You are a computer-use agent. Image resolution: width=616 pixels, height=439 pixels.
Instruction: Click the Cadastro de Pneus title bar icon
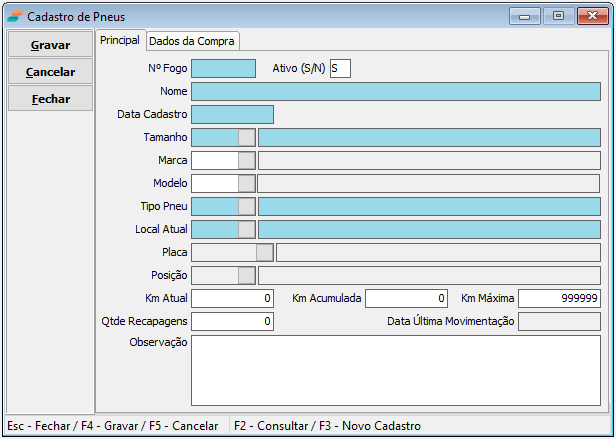click(15, 16)
